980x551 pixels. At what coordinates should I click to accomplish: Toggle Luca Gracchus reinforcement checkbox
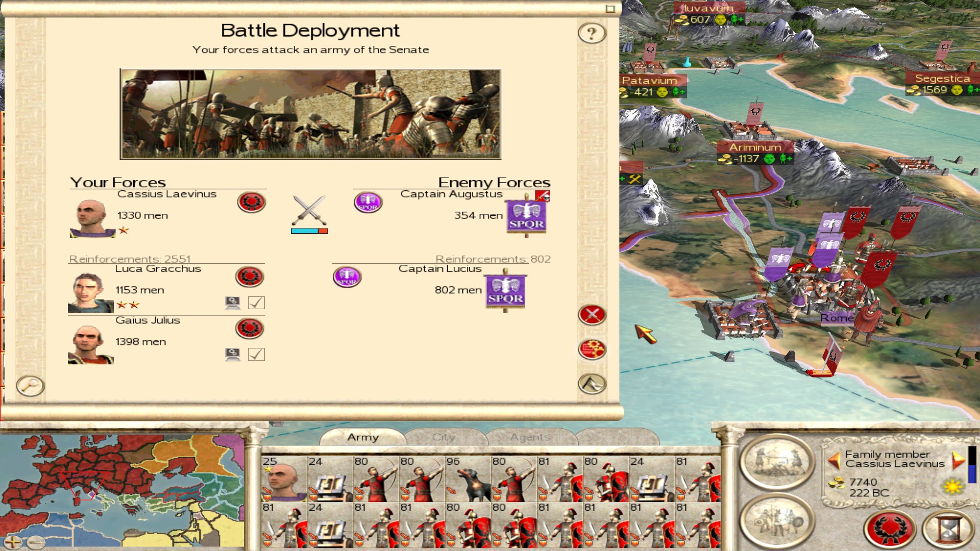(256, 303)
